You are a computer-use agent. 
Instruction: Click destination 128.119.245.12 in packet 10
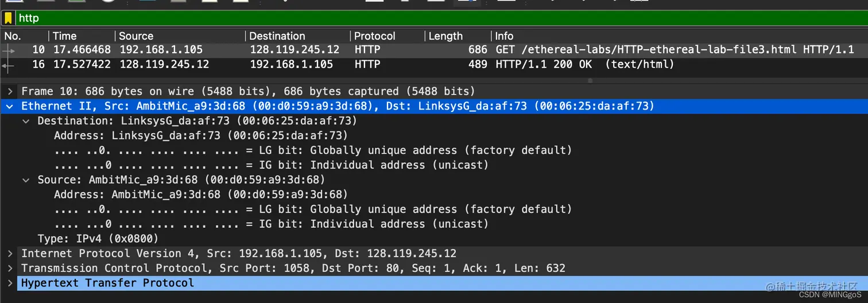pos(294,50)
